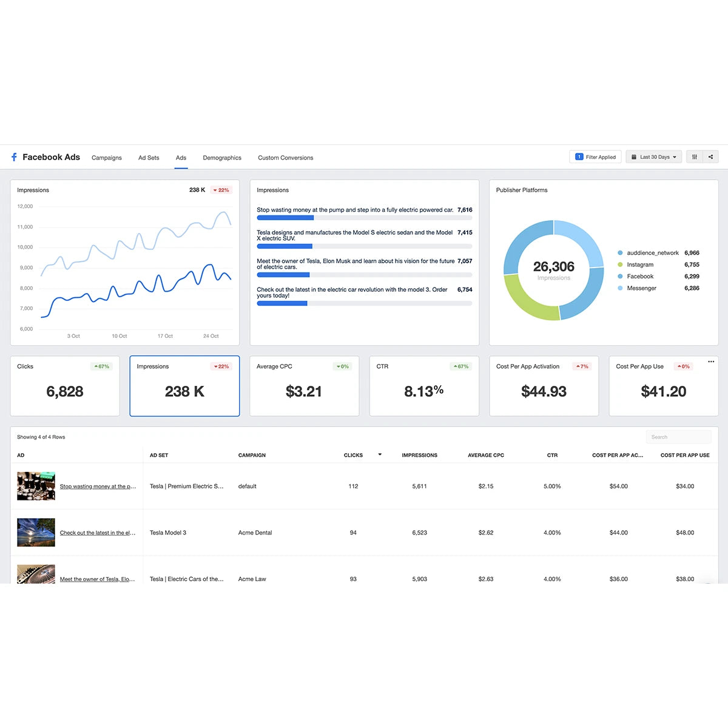Click the 'Stop wasting money at the pump' impressions bar

tap(365, 218)
